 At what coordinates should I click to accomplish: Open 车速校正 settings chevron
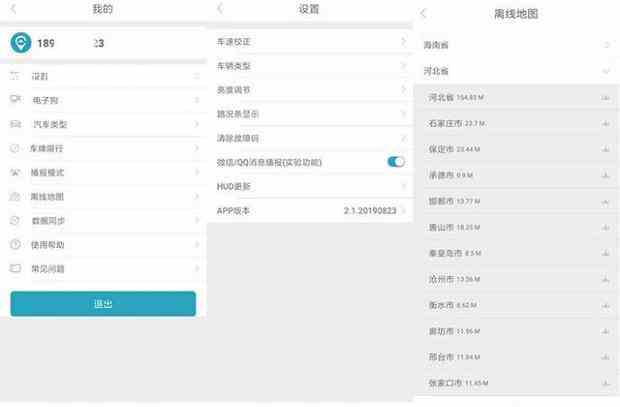[x=402, y=42]
